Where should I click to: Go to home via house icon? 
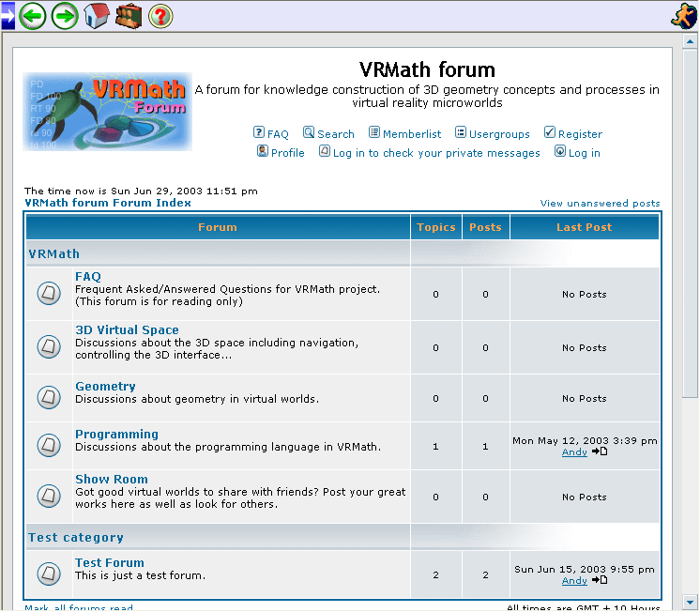click(x=97, y=16)
